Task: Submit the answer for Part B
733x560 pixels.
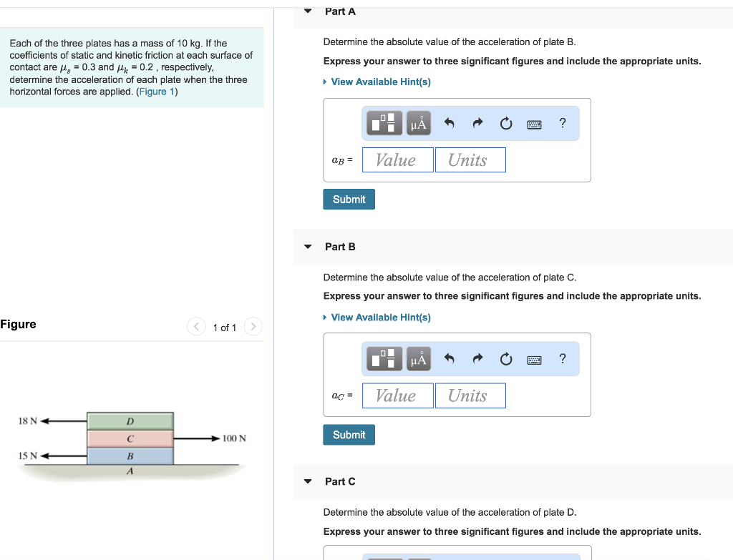Action: click(x=349, y=434)
